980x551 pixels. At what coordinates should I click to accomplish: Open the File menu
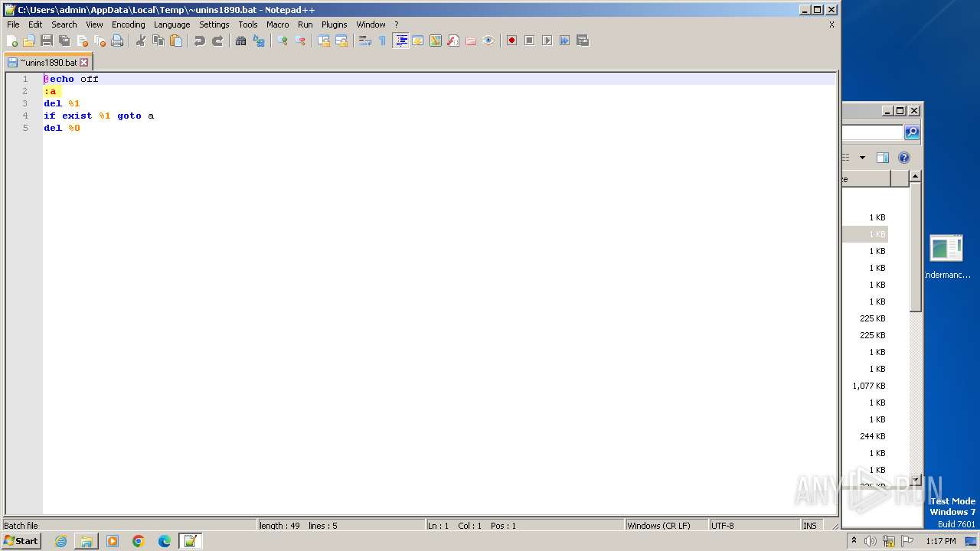tap(13, 24)
